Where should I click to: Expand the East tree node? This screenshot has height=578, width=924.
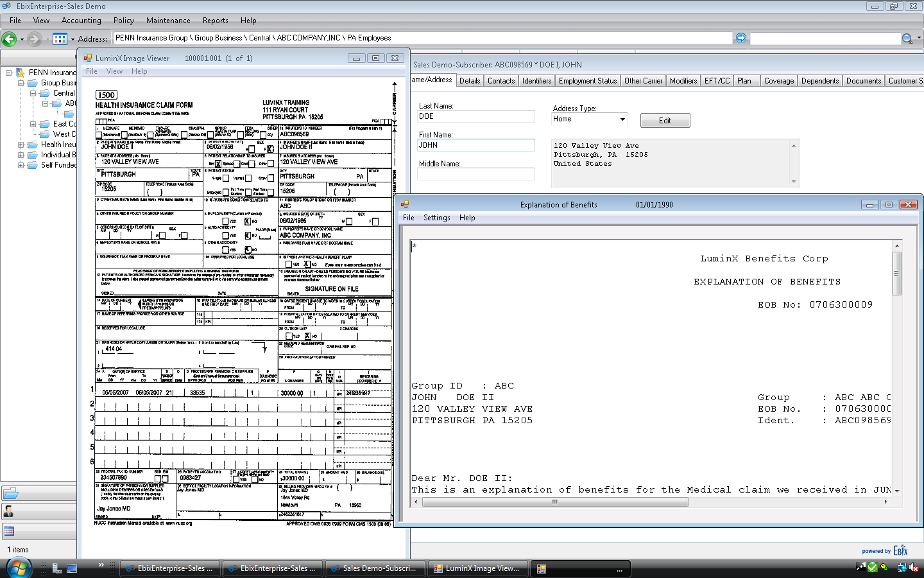pyautogui.click(x=33, y=124)
